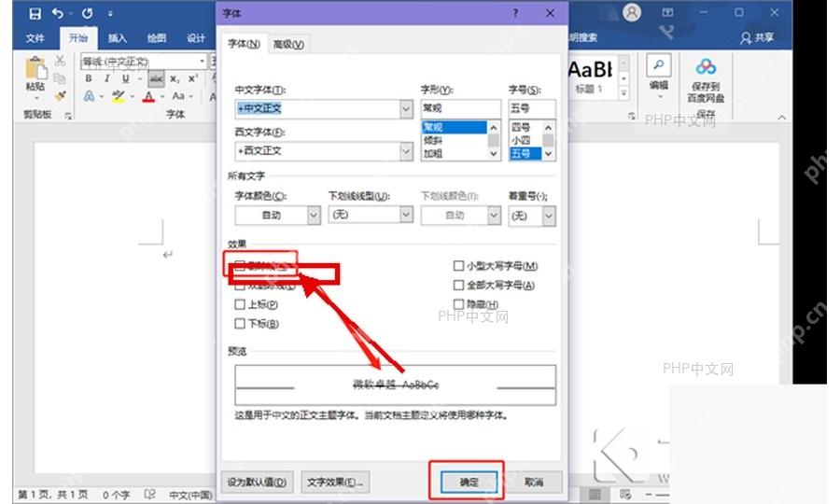Viewport: 840px width, 504px height.
Task: Select the Format Painter brush icon
Action: [x=60, y=96]
